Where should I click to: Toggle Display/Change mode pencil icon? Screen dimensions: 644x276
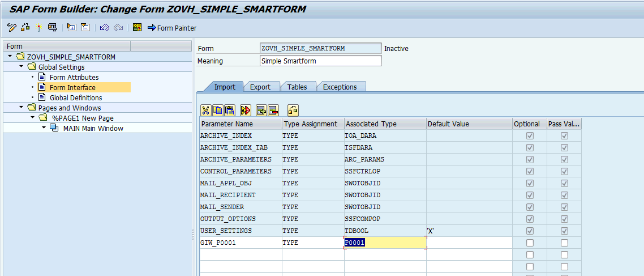coord(12,28)
